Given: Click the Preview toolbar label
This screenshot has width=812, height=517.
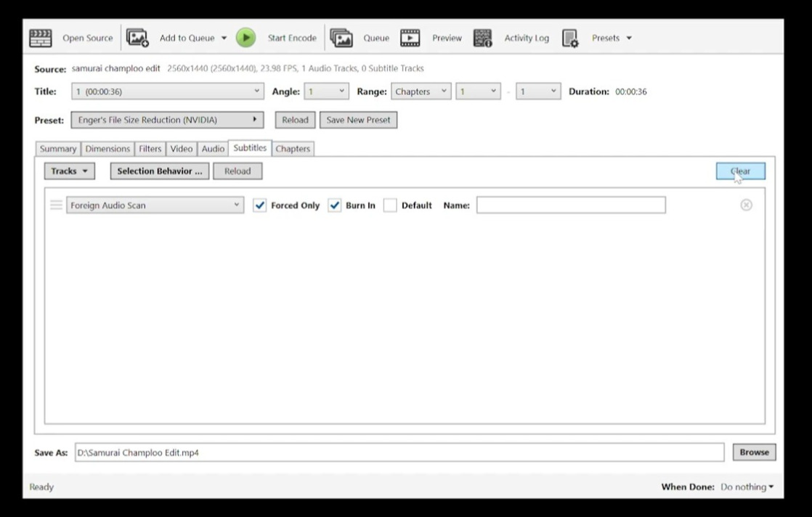Looking at the screenshot, I should coord(447,38).
